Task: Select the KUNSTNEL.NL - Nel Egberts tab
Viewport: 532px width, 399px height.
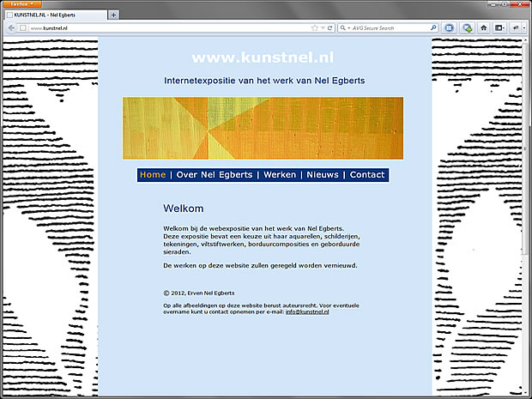Action: coord(56,15)
